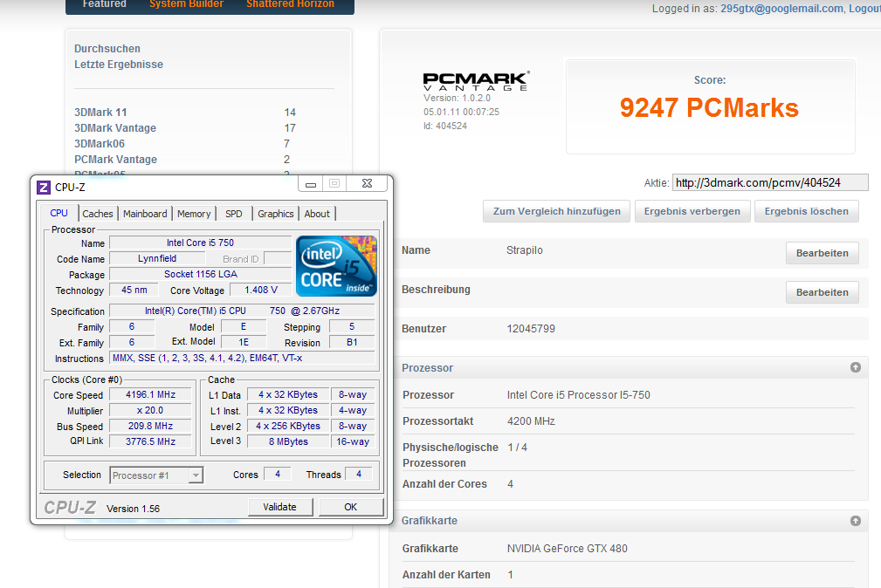The image size is (881, 588).
Task: Click the Intel Core i5 inside logo
Action: (336, 266)
